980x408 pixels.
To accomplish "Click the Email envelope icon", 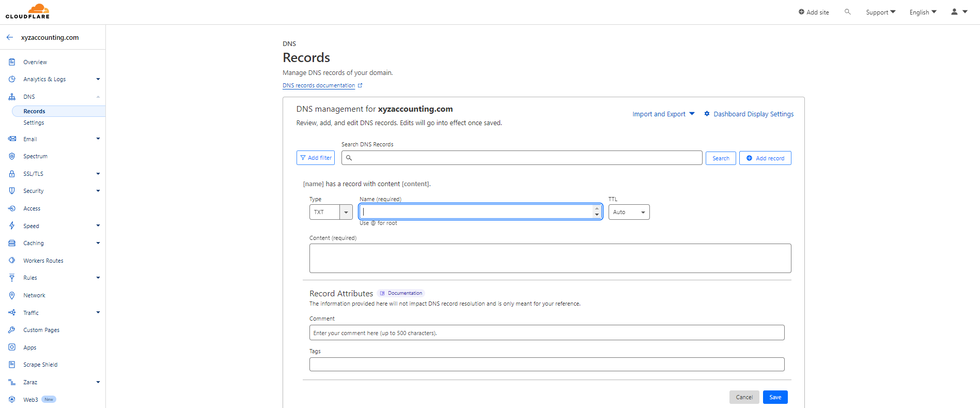I will (12, 139).
